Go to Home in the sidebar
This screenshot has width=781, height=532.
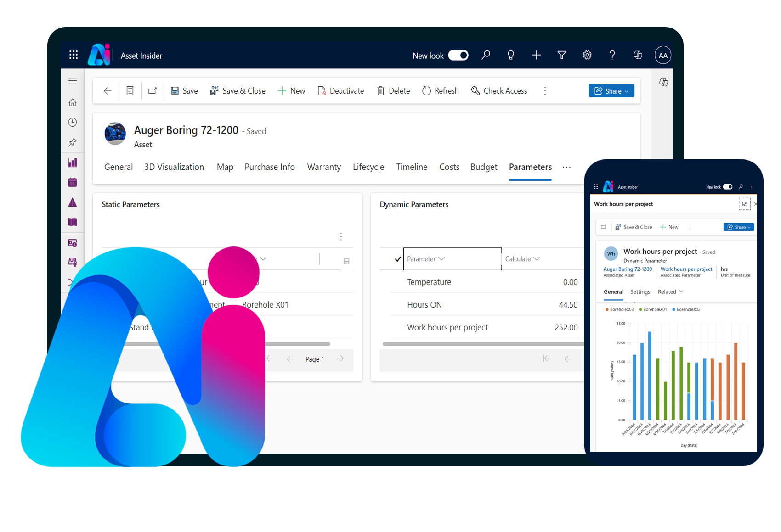coord(73,102)
